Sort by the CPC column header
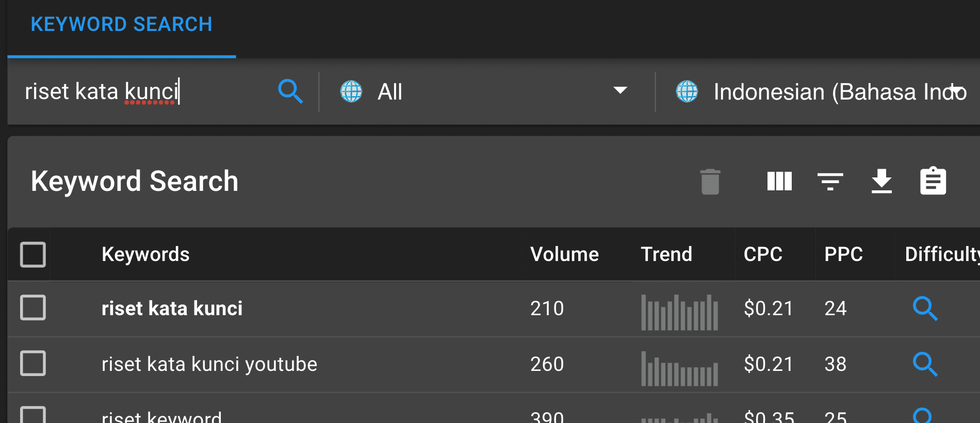Image resolution: width=980 pixels, height=423 pixels. coord(763,254)
